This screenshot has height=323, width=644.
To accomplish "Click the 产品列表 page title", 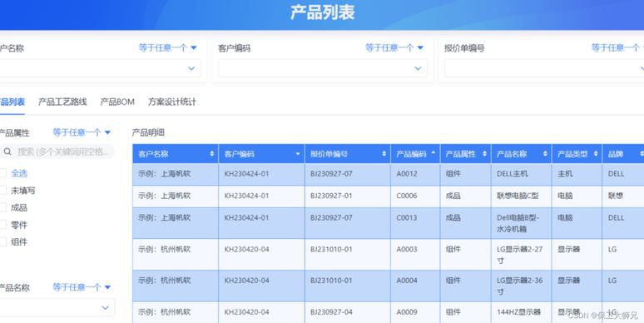I will 322,12.
